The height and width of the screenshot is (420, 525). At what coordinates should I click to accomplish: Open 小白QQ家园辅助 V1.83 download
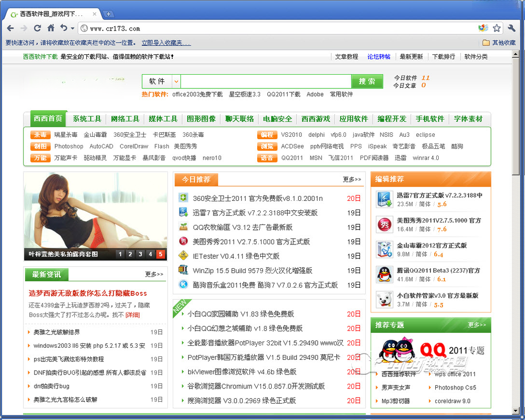(241, 314)
